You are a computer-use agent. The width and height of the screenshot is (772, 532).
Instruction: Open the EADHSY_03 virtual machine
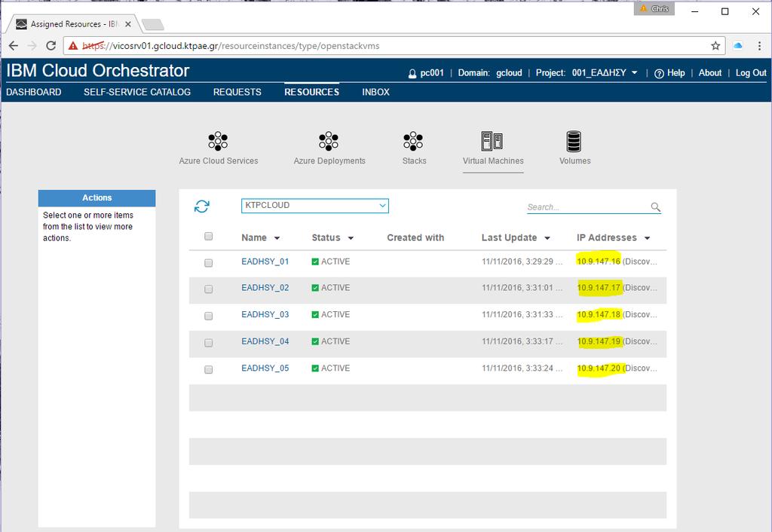click(x=265, y=314)
